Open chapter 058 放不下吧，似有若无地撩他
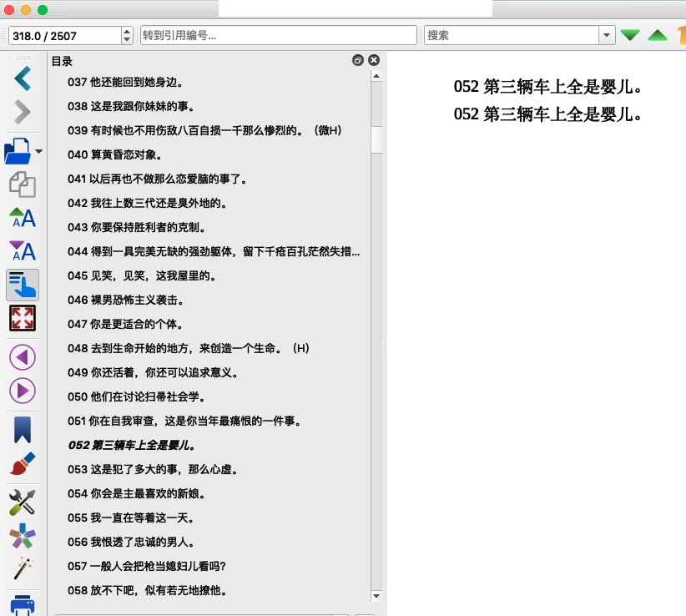 pyautogui.click(x=148, y=591)
